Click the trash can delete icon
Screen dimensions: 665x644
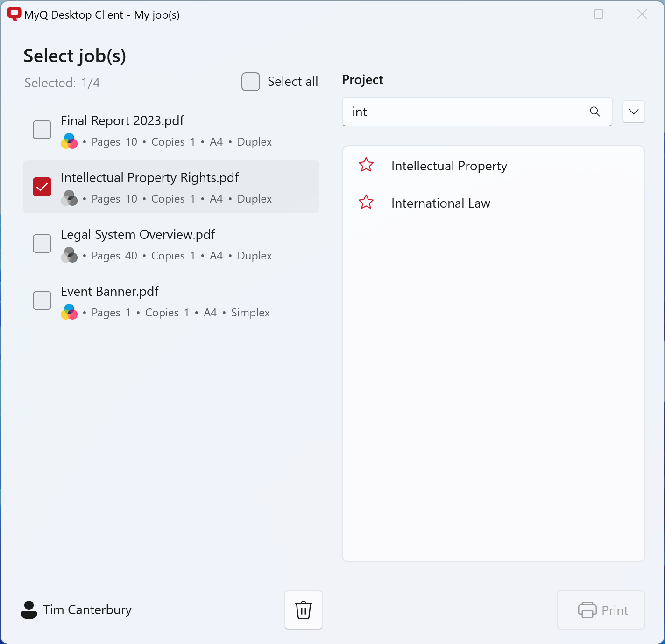click(x=304, y=610)
